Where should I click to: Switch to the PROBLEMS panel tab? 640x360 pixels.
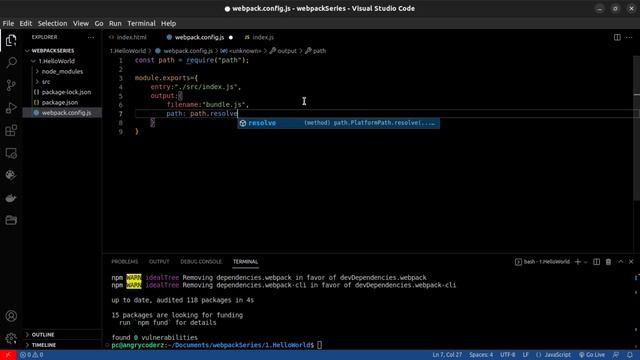(x=124, y=262)
